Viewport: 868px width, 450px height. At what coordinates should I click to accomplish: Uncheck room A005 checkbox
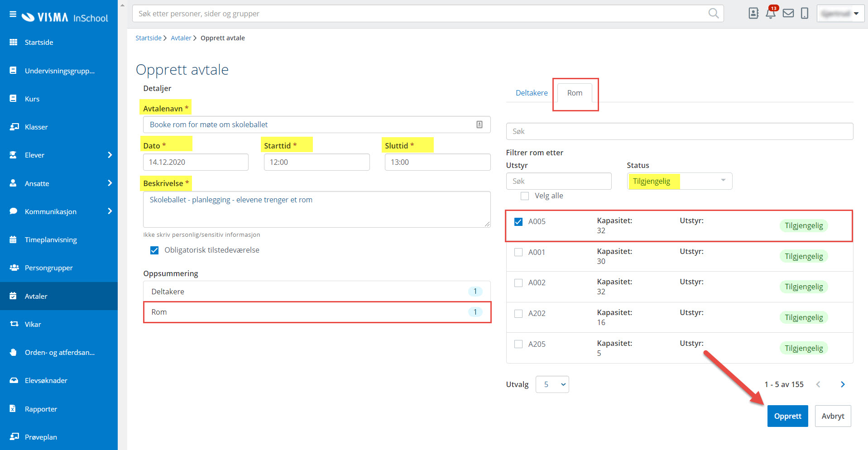[x=518, y=222]
